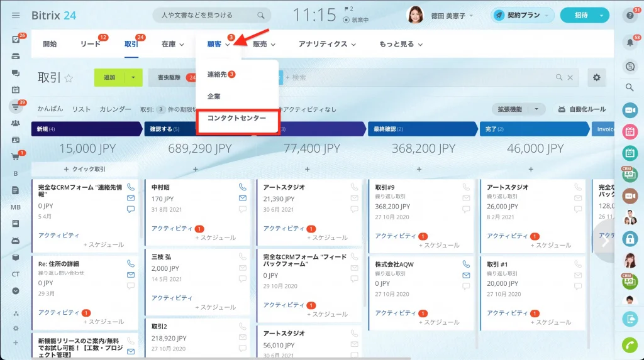
Task: Open people group icon in left sidebar
Action: coord(16,123)
